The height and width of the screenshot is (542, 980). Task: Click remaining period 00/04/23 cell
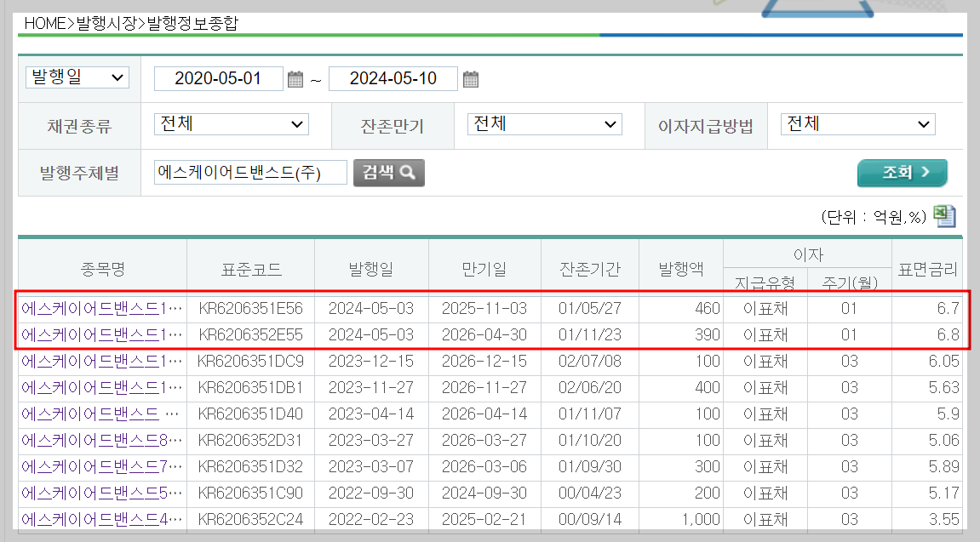tap(590, 493)
